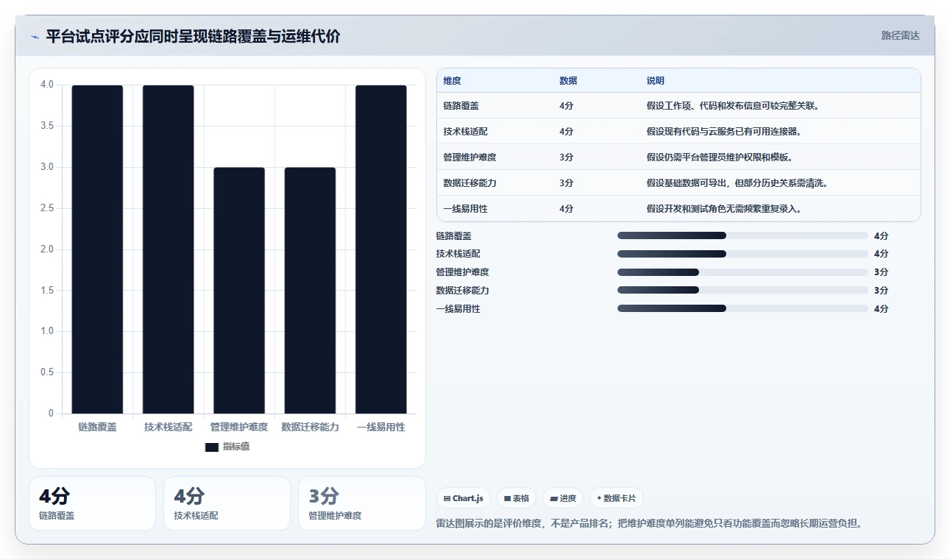Viewport: 950px width, 560px height.
Task: Click the footer note starting with 雷达图展示的是评价维度
Action: 649,523
